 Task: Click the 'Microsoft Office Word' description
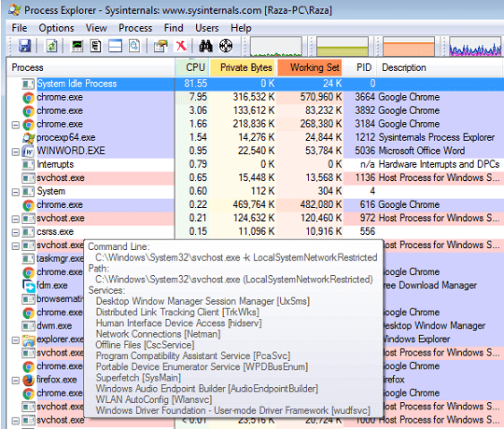click(422, 150)
